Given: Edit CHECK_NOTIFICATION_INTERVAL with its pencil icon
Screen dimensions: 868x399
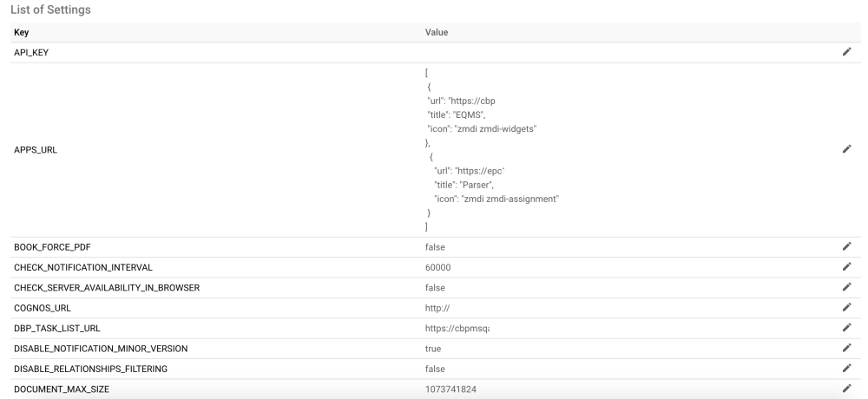Looking at the screenshot, I should point(846,267).
